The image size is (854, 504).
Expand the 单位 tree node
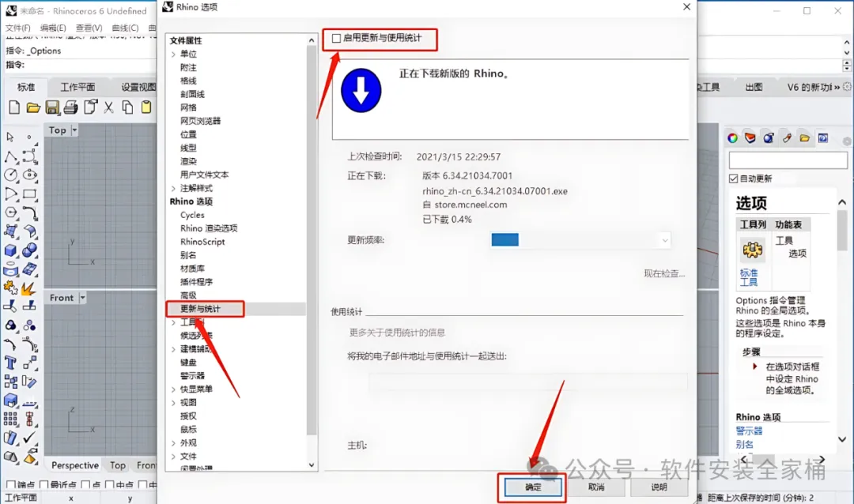click(x=173, y=54)
